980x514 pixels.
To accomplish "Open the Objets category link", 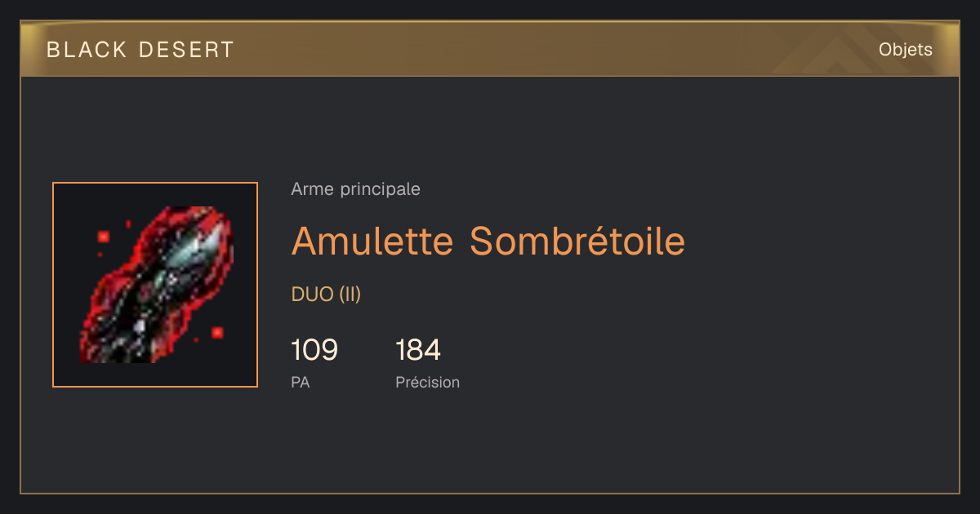I will 906,50.
